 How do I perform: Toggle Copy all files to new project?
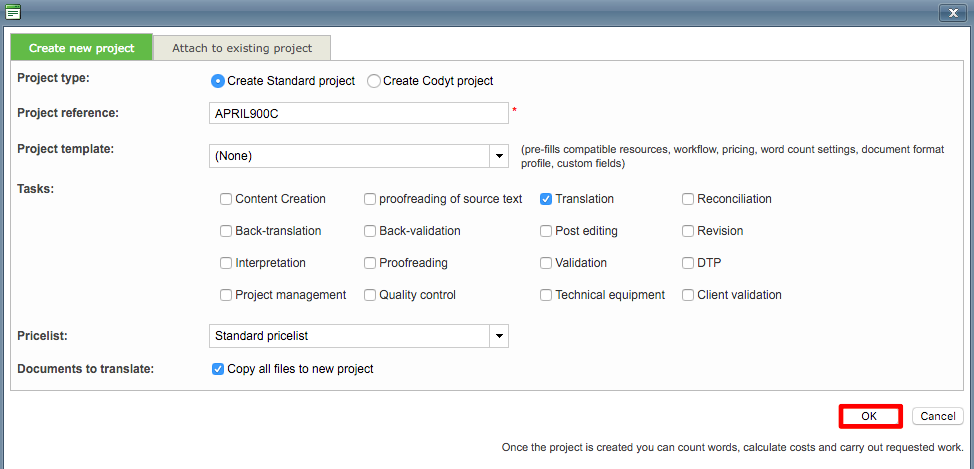coord(218,369)
